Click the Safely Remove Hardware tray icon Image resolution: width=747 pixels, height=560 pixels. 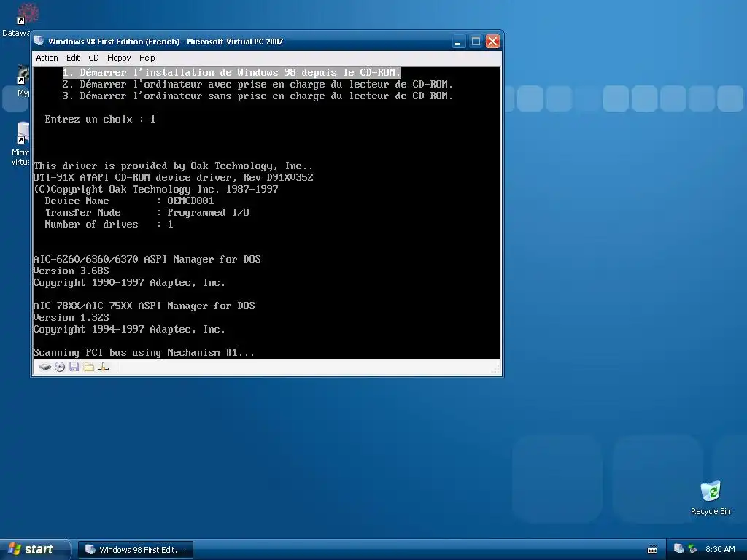tap(692, 550)
